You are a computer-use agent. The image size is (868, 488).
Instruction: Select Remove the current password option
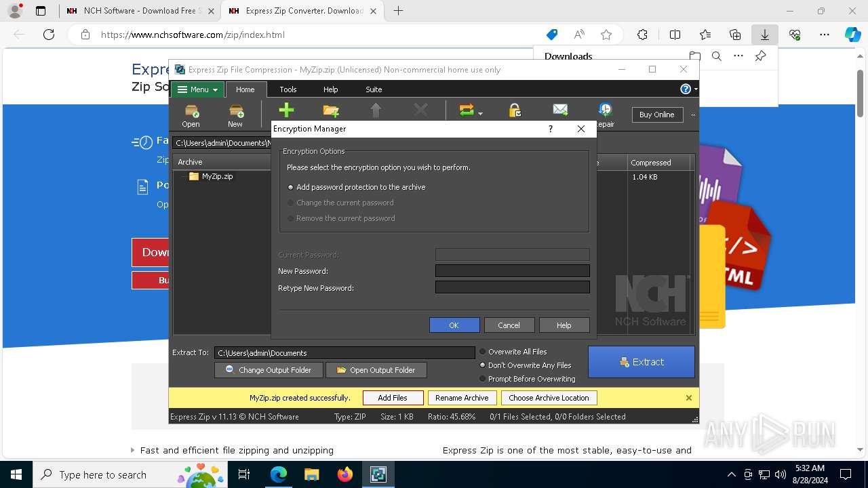pos(341,218)
